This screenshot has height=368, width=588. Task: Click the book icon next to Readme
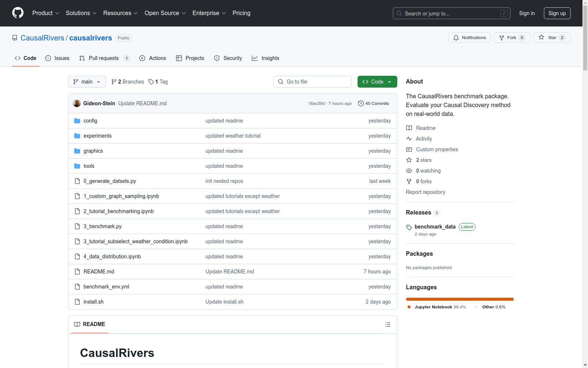pyautogui.click(x=409, y=128)
